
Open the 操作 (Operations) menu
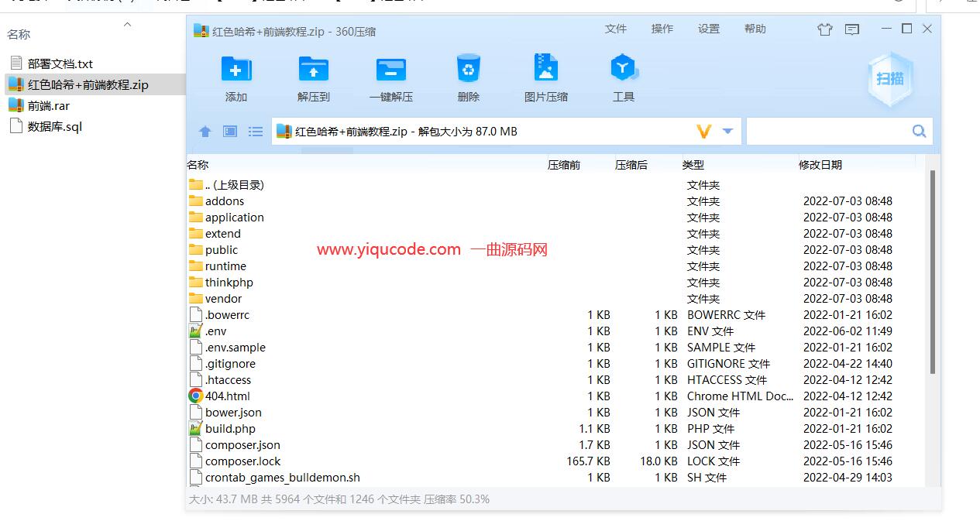(662, 29)
